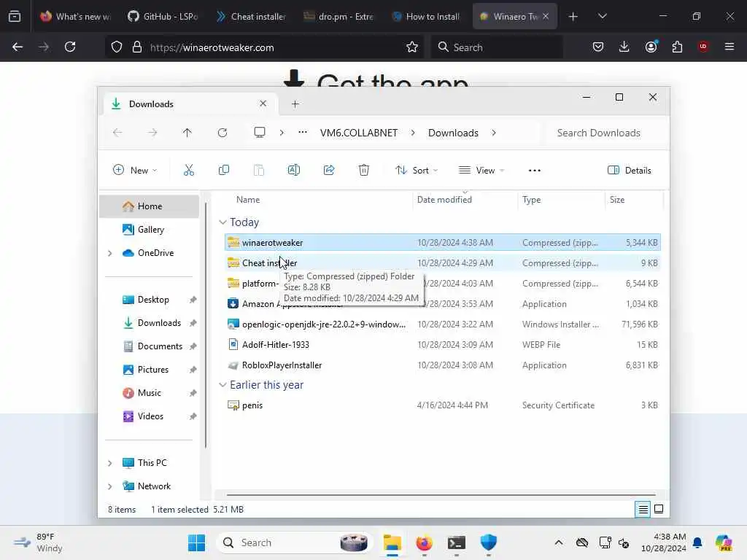
Task: Select Home in the navigation pane
Action: pos(149,206)
